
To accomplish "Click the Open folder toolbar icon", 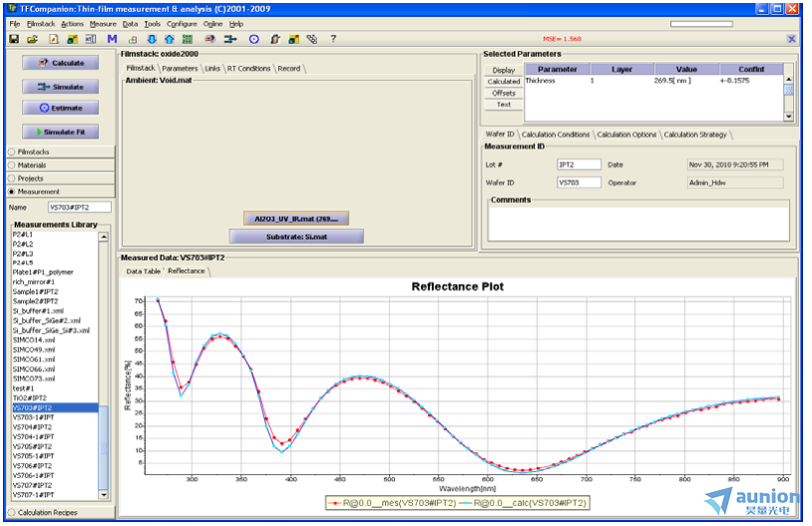I will (33, 39).
